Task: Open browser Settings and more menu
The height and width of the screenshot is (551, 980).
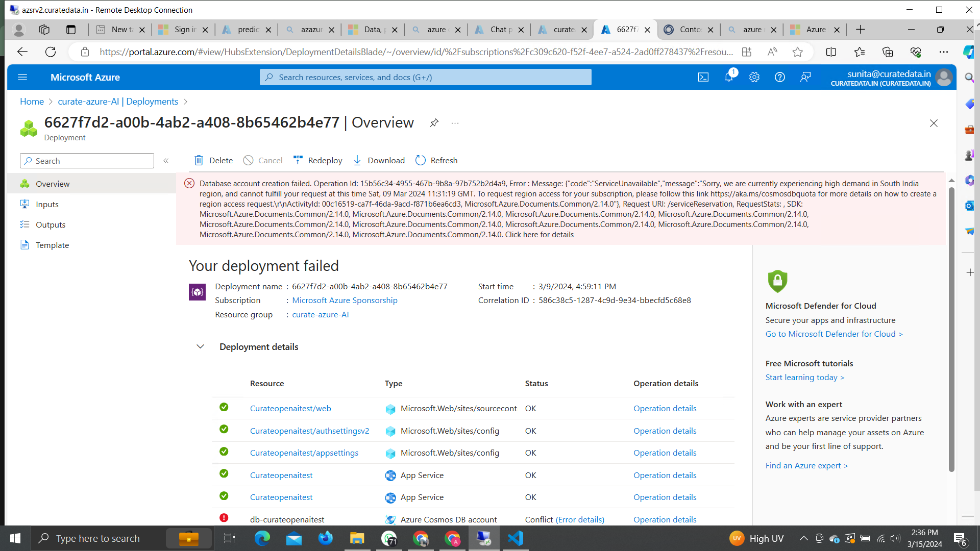Action: click(x=944, y=52)
